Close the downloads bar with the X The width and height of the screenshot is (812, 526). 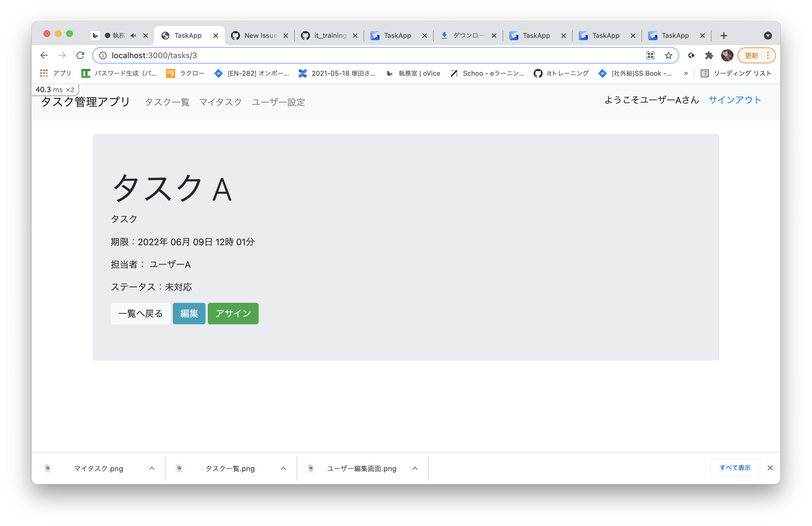coord(770,468)
